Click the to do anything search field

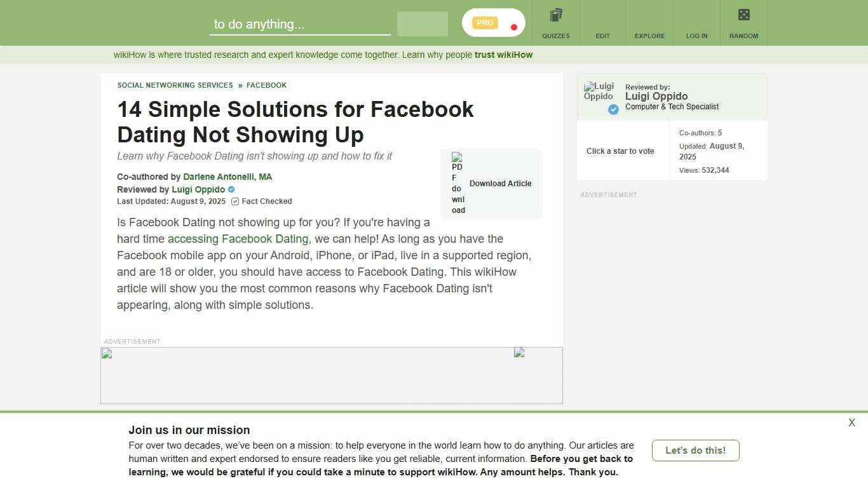point(299,24)
